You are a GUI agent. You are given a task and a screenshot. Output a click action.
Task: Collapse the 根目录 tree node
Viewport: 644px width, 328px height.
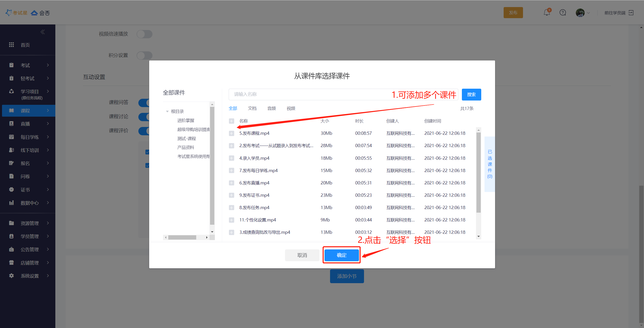pyautogui.click(x=167, y=111)
